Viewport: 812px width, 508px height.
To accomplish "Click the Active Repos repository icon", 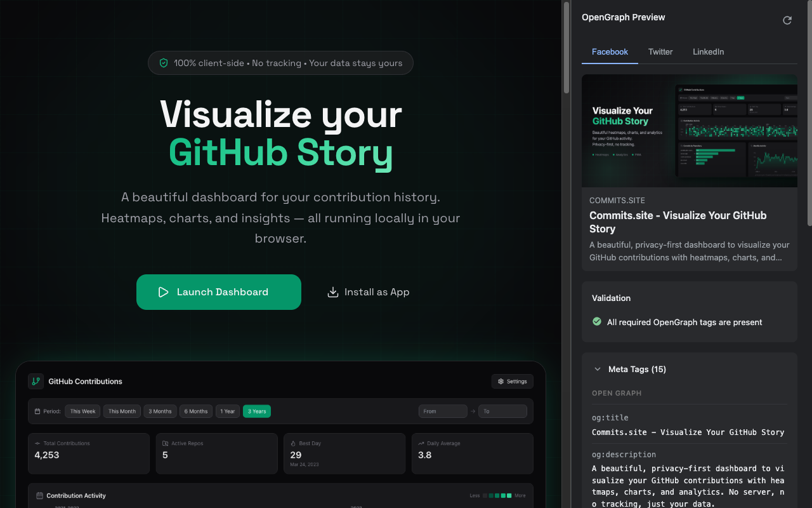I will click(164, 443).
